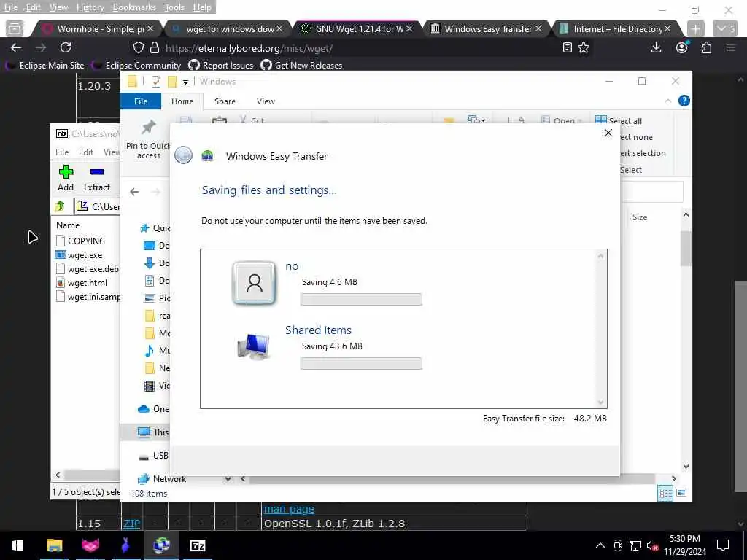Click Explorer title bar checkmark properties icon
The width and height of the screenshot is (747, 560).
(156, 82)
